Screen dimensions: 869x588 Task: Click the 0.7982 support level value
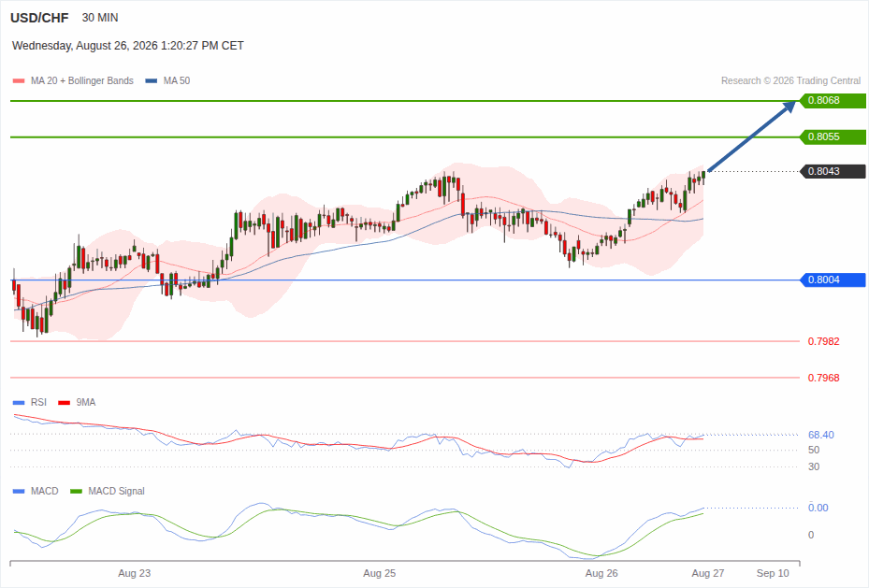pyautogui.click(x=823, y=341)
